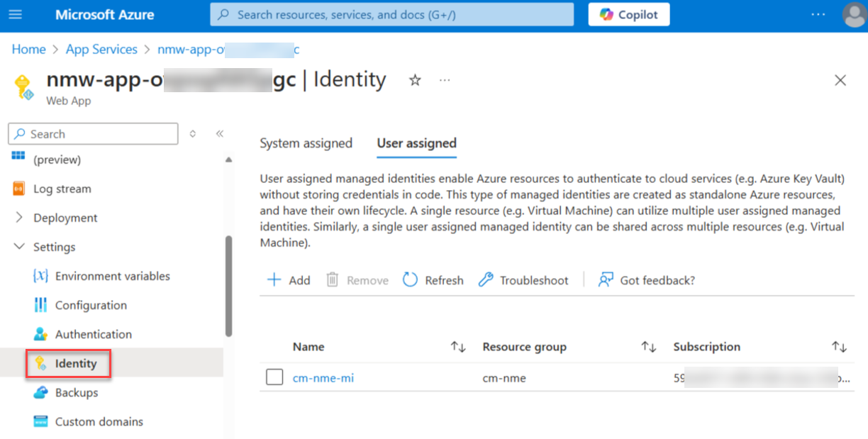Click the Authentication user icon
The height and width of the screenshot is (439, 868).
click(40, 334)
